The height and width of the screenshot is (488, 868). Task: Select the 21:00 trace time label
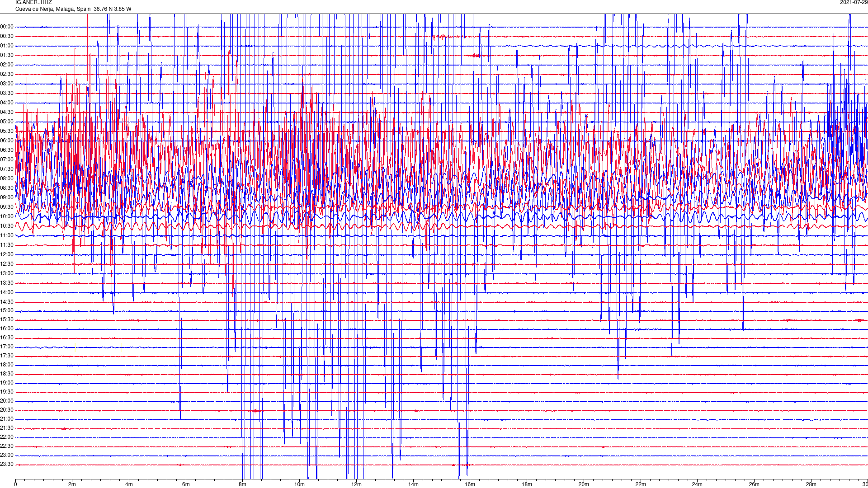7,419
